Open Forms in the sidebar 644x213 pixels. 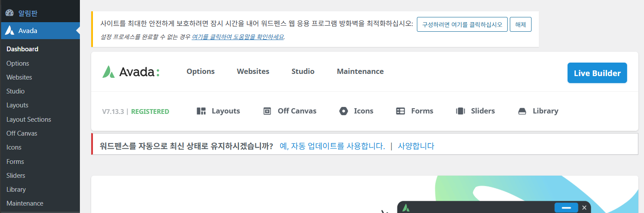tap(15, 161)
